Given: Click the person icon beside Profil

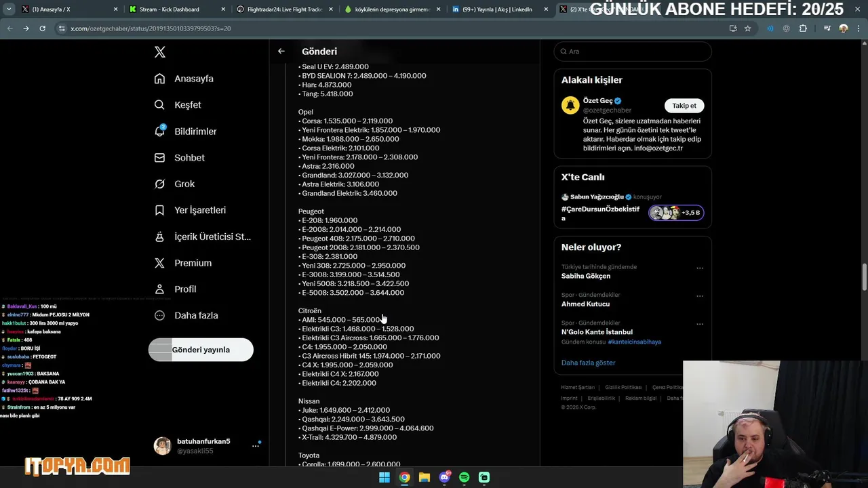Looking at the screenshot, I should click(x=159, y=289).
